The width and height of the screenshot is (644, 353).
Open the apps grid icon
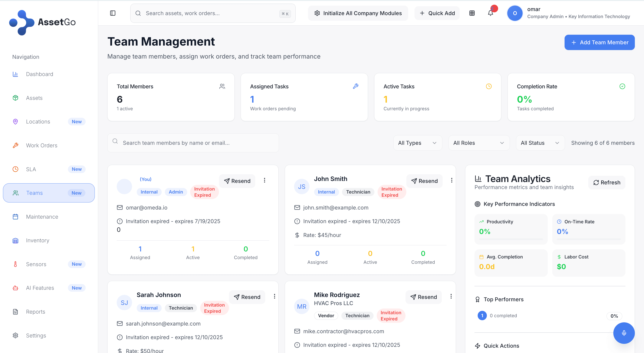point(472,13)
